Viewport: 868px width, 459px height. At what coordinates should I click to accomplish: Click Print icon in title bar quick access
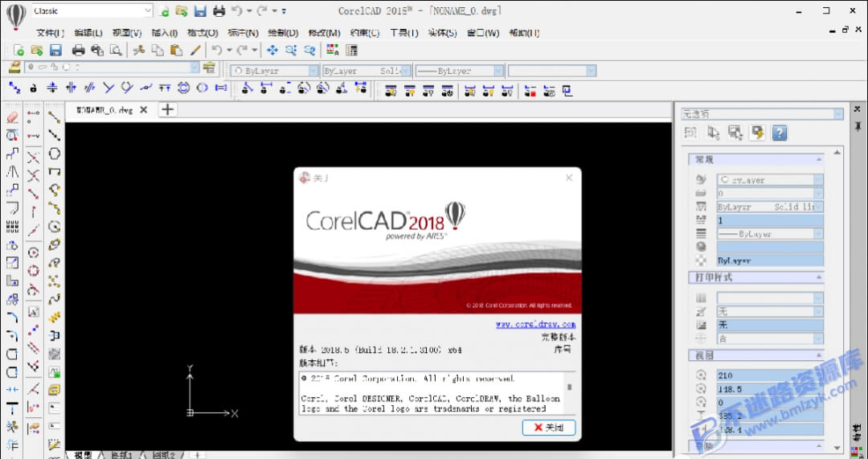point(219,10)
